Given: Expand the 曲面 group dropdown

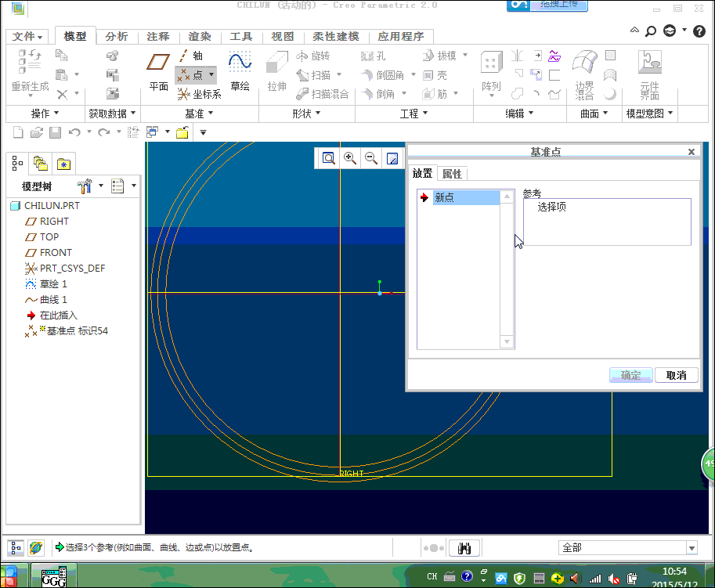Looking at the screenshot, I should coord(594,114).
